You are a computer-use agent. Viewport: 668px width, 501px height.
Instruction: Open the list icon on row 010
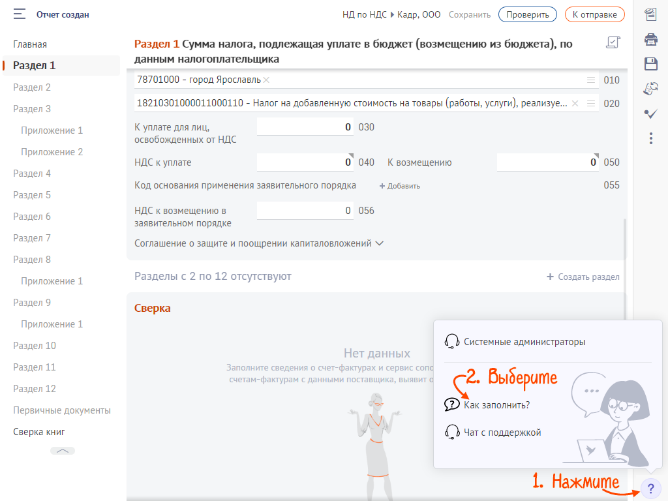591,79
